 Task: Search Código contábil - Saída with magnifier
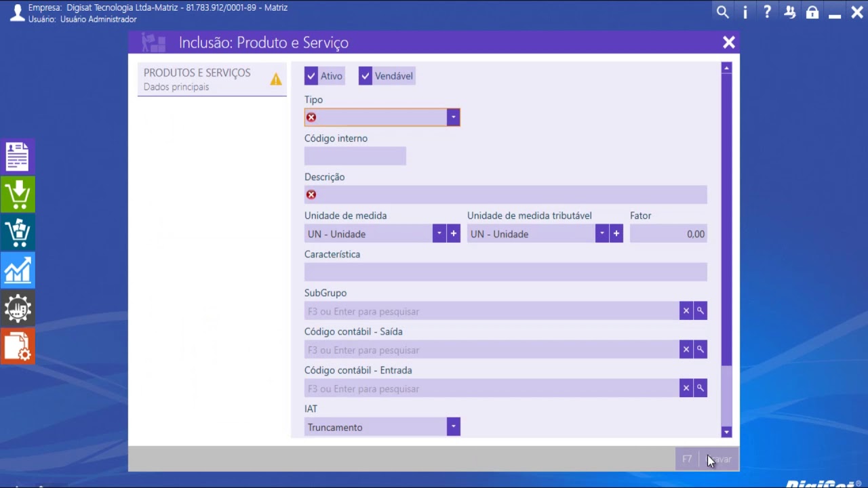pos(701,350)
